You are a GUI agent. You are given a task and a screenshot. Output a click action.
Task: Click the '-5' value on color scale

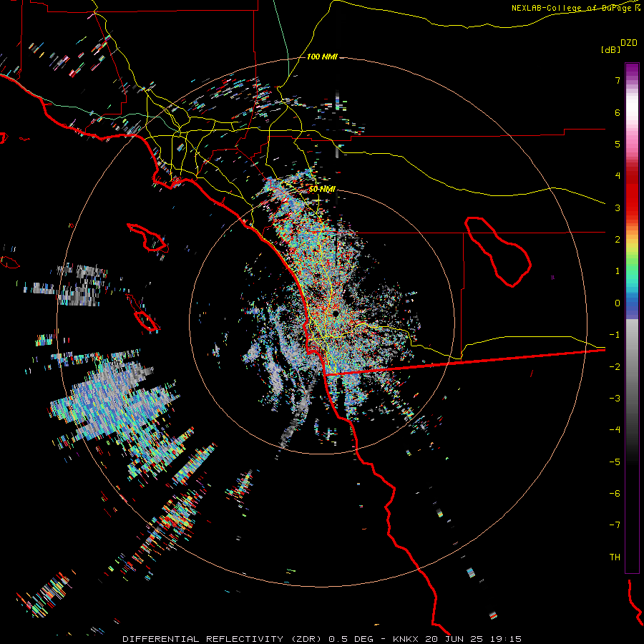point(615,462)
